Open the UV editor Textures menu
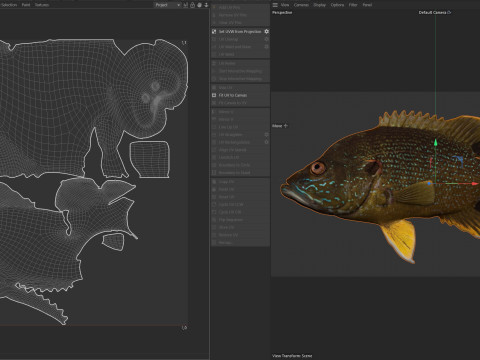 pyautogui.click(x=42, y=5)
